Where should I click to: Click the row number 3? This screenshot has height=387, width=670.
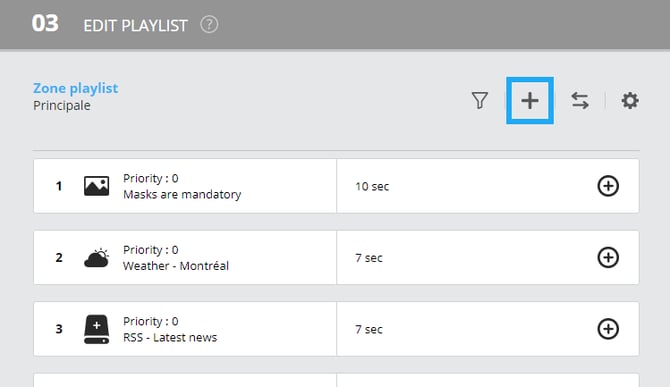(59, 329)
